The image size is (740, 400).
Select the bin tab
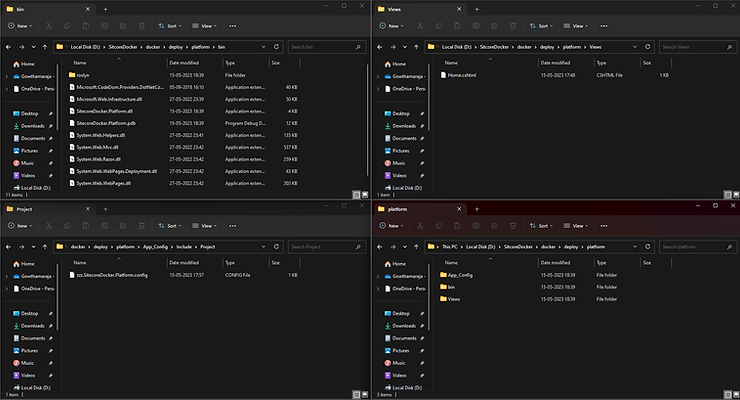[47, 9]
